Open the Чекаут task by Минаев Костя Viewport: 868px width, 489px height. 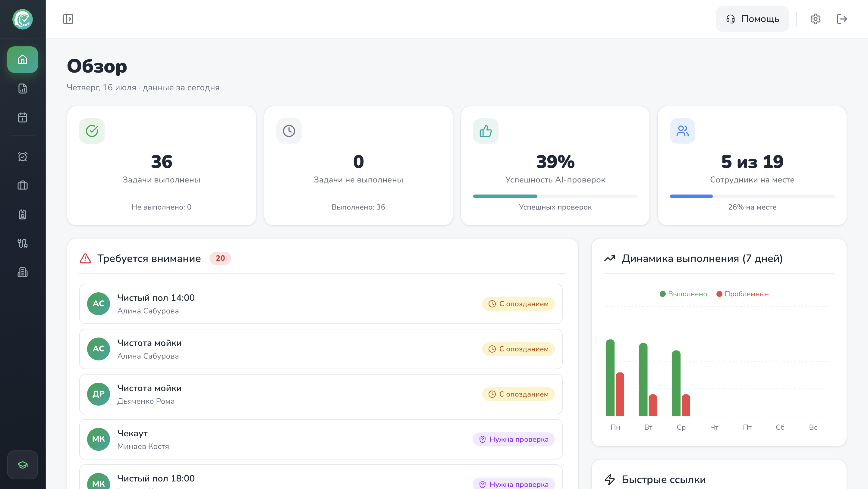tap(321, 439)
